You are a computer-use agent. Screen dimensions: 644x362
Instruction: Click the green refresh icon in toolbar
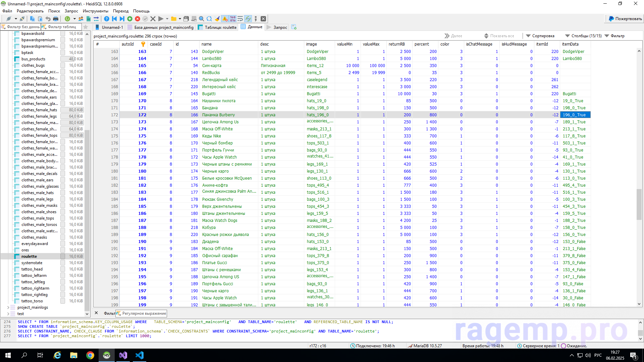tap(67, 19)
